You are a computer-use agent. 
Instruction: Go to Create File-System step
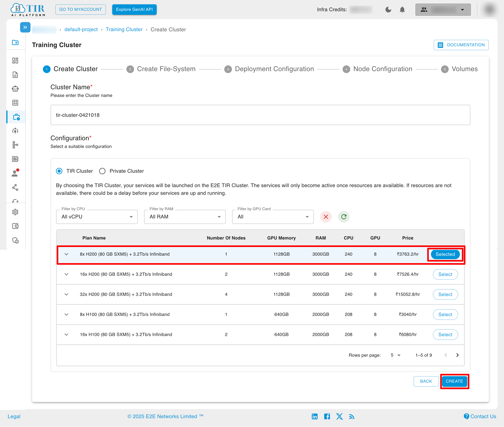pos(161,69)
